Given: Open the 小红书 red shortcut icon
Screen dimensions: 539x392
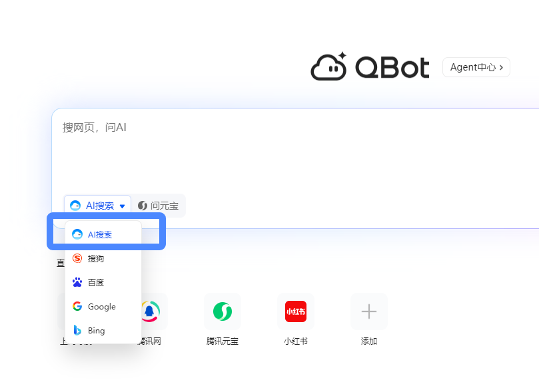Looking at the screenshot, I should tap(296, 311).
